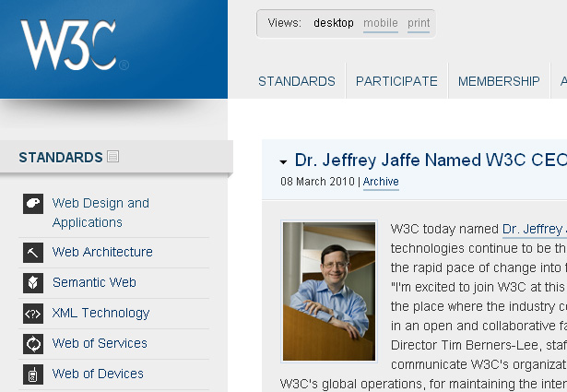Select the desktop view option
567x392 pixels.
[x=334, y=23]
